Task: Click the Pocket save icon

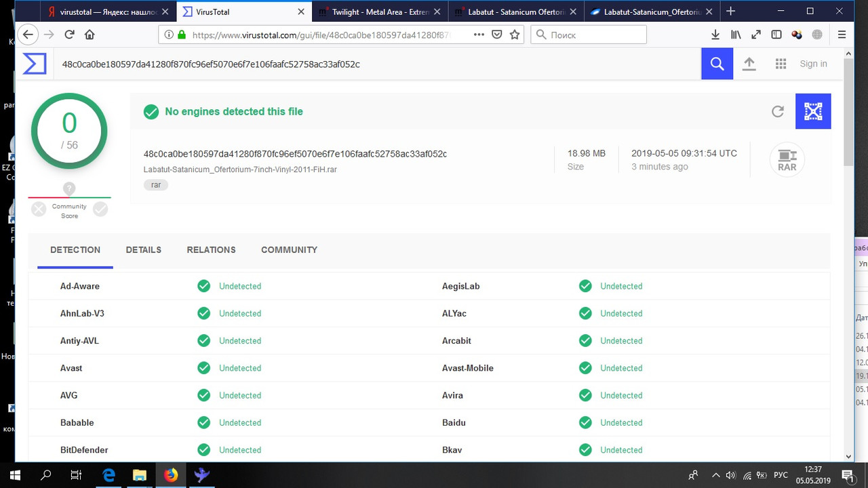Action: (497, 35)
